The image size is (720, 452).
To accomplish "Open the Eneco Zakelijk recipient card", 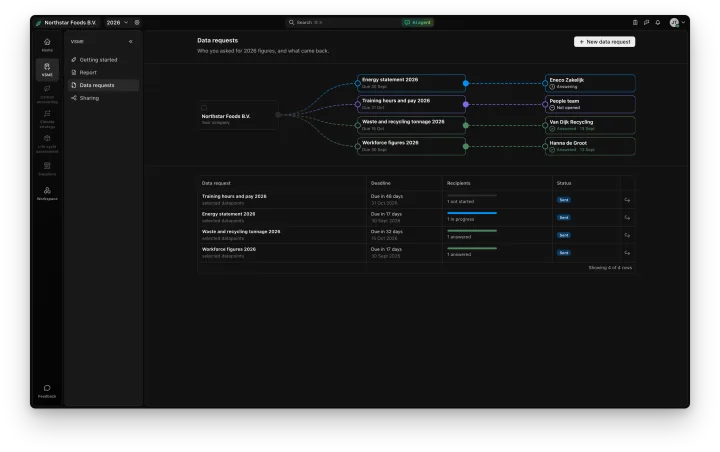I will (590, 83).
